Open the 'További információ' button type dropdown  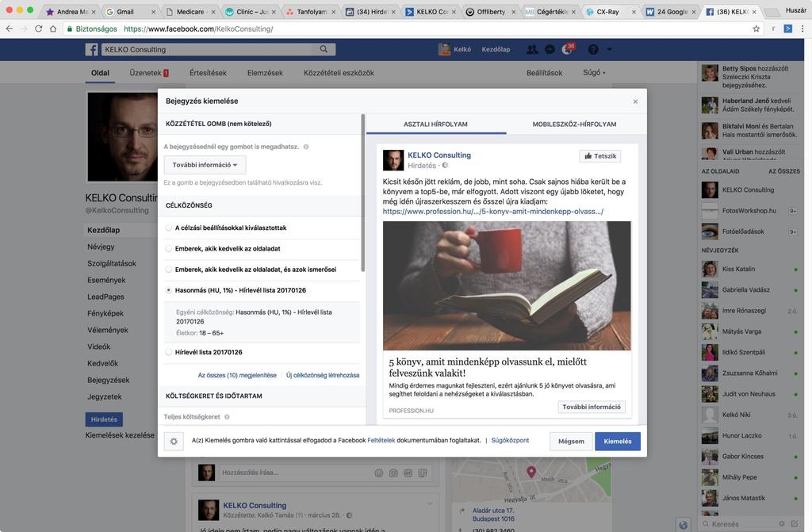(x=205, y=165)
